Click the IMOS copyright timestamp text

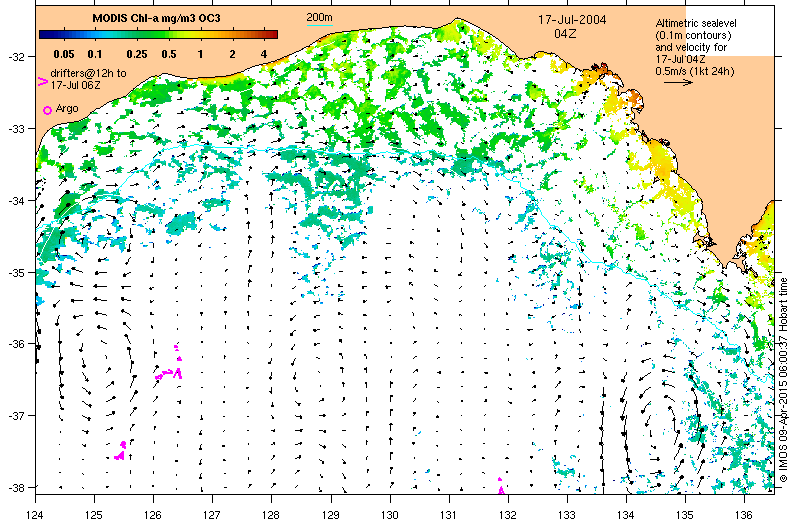784,380
